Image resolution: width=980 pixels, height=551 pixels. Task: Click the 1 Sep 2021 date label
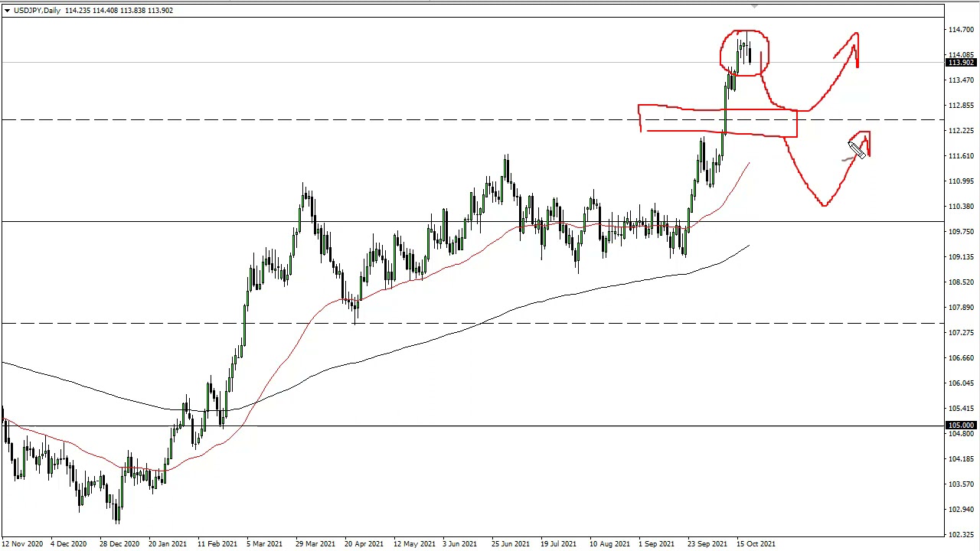point(656,544)
